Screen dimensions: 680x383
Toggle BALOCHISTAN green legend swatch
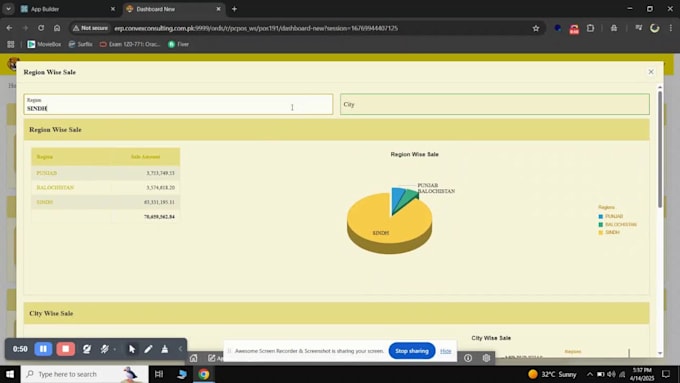click(x=601, y=224)
